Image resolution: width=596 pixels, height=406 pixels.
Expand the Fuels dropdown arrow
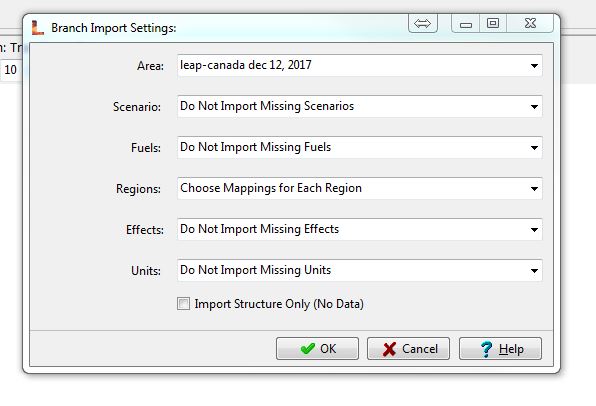coord(534,148)
